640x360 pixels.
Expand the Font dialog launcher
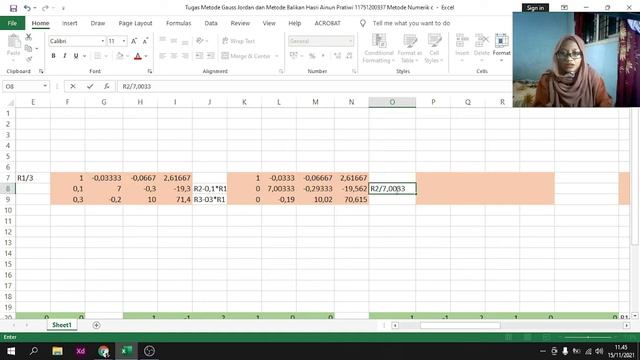(150, 71)
